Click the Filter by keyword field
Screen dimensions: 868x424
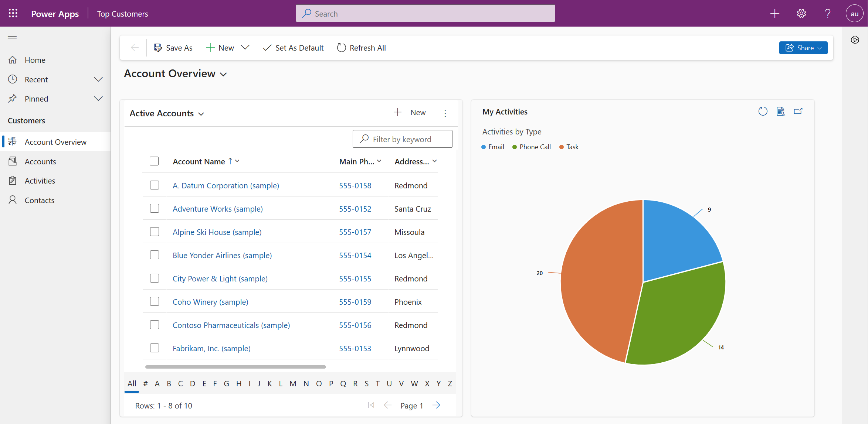[x=402, y=139]
